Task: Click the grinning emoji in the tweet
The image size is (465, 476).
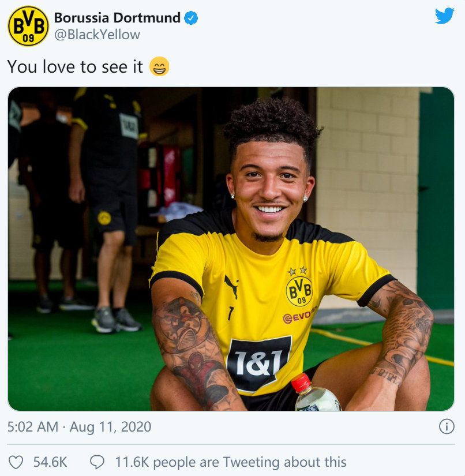Action: pyautogui.click(x=159, y=66)
